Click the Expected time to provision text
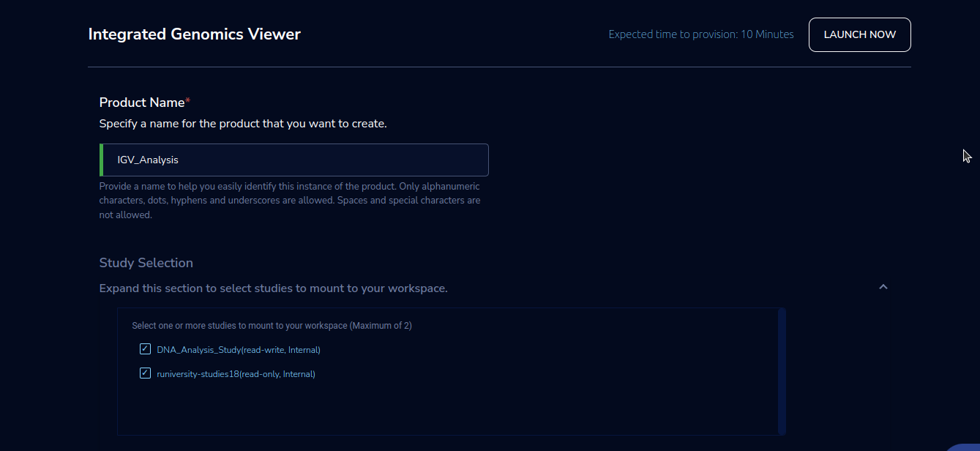 coord(701,34)
